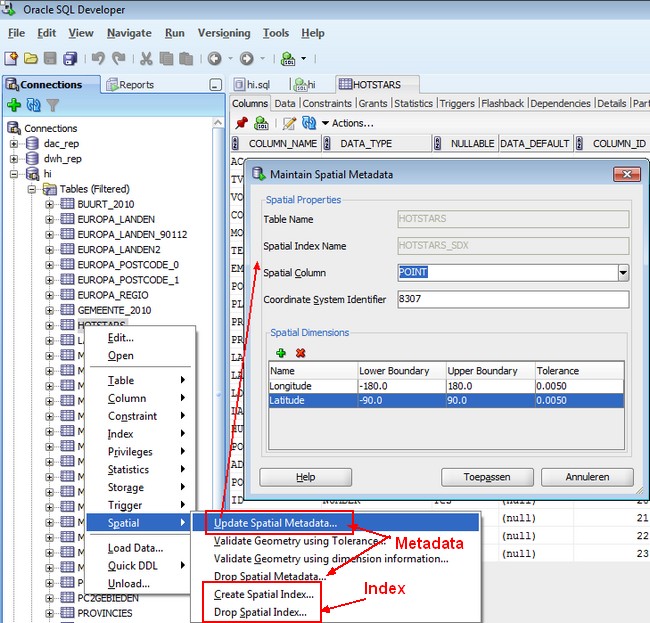Click the red pin Freeze View icon
Viewport: 650px width, 623px height.
(x=241, y=123)
